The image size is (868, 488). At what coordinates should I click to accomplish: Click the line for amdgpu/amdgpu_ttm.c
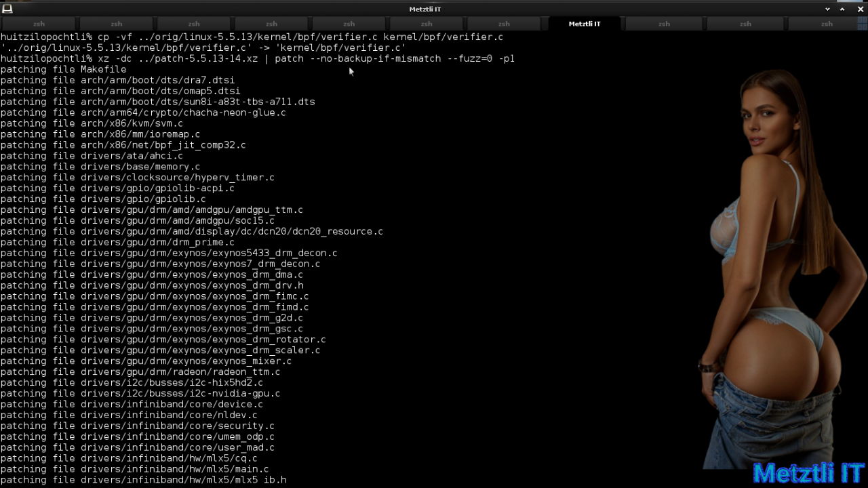151,210
